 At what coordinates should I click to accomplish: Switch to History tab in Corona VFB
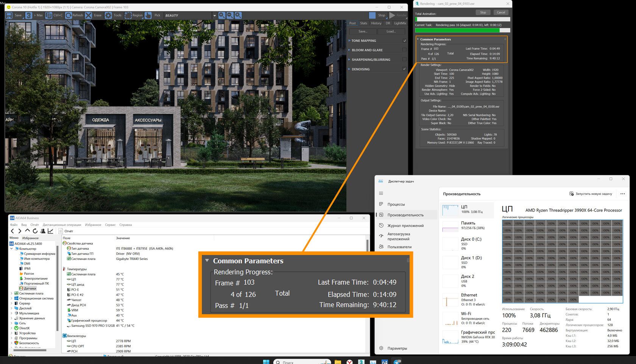click(376, 23)
